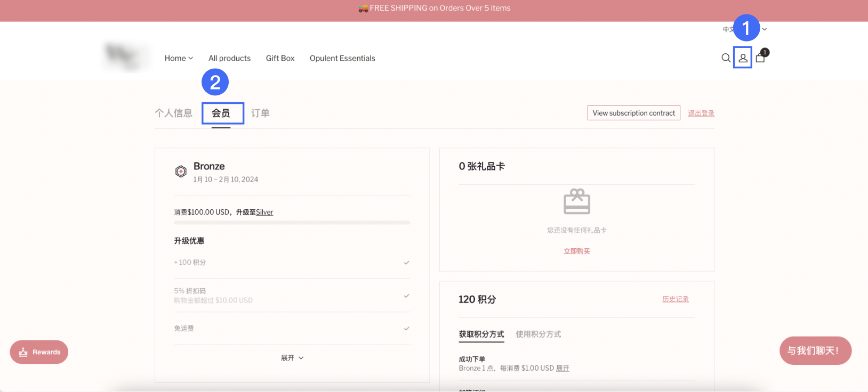Click 展开 to show more benefits
Image resolution: width=868 pixels, height=392 pixels.
point(292,358)
